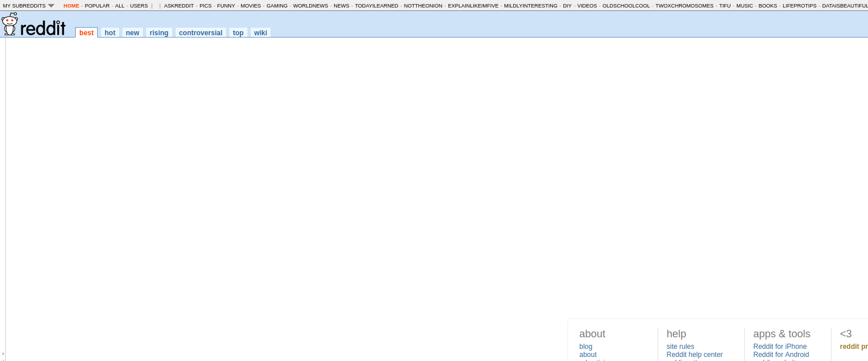
Task: Go to the WORLDNEWS subreddit
Action: pyautogui.click(x=310, y=6)
